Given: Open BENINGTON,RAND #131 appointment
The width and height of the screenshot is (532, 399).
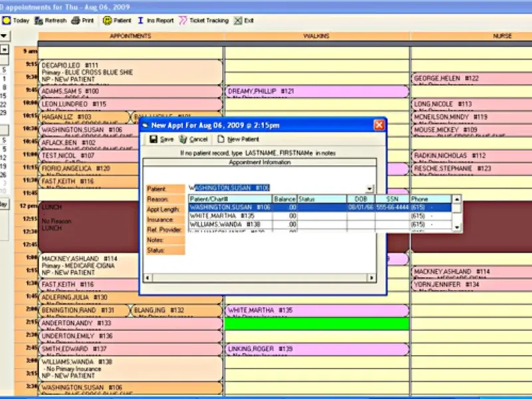Looking at the screenshot, I should (84, 311).
